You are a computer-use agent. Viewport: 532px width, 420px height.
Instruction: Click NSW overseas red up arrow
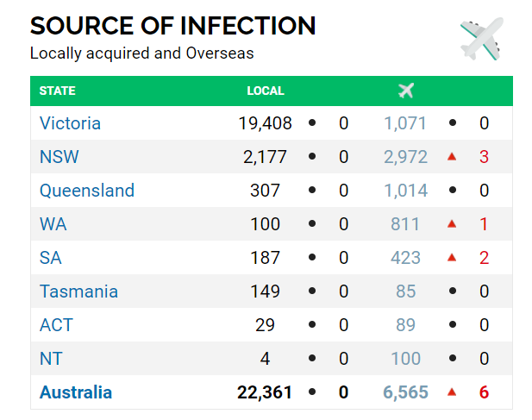452,156
